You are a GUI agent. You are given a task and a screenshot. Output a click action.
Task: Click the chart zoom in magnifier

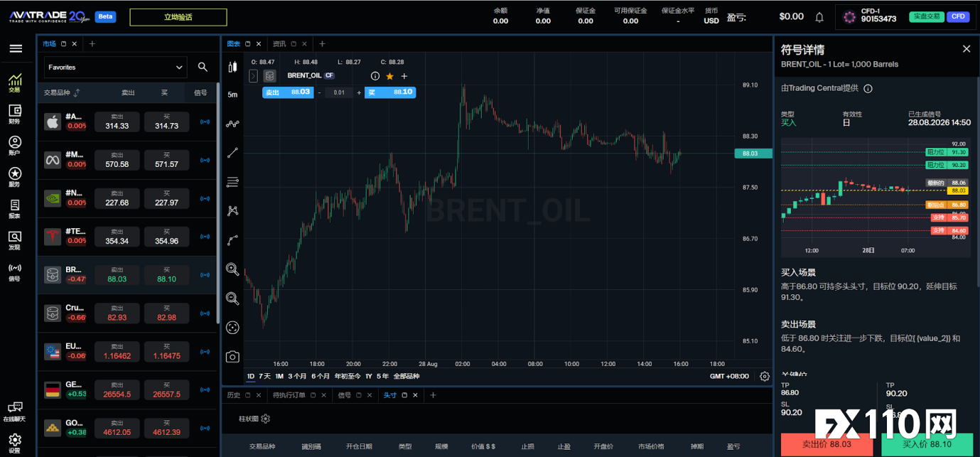(232, 269)
